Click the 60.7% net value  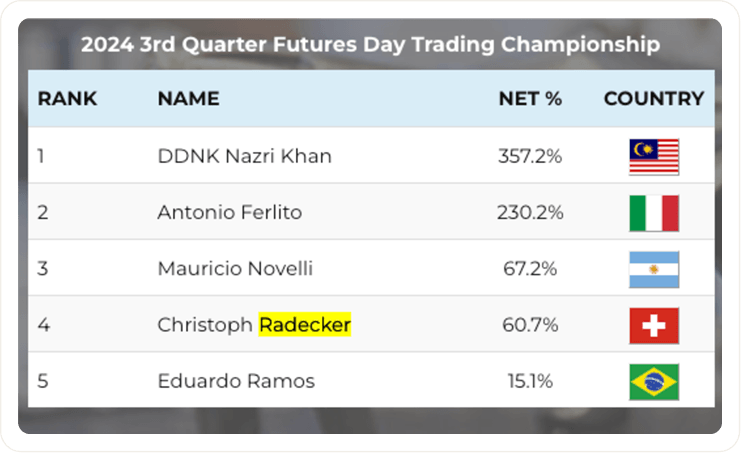pyautogui.click(x=534, y=325)
